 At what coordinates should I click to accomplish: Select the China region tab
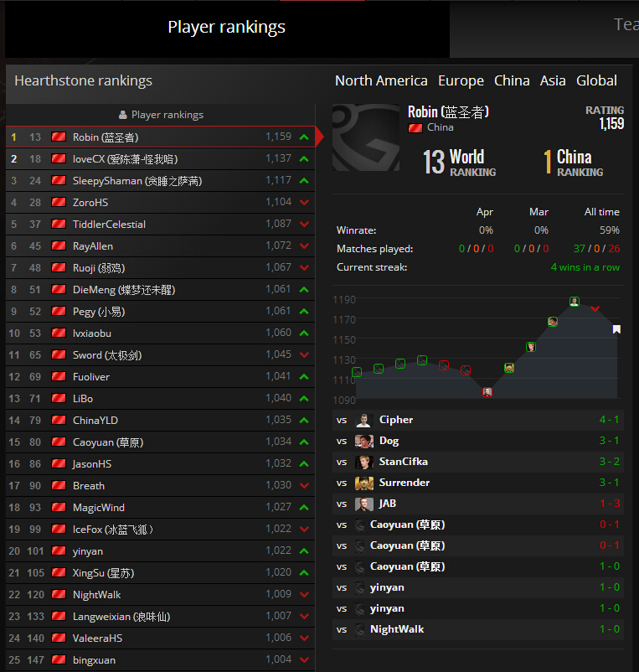pyautogui.click(x=512, y=80)
